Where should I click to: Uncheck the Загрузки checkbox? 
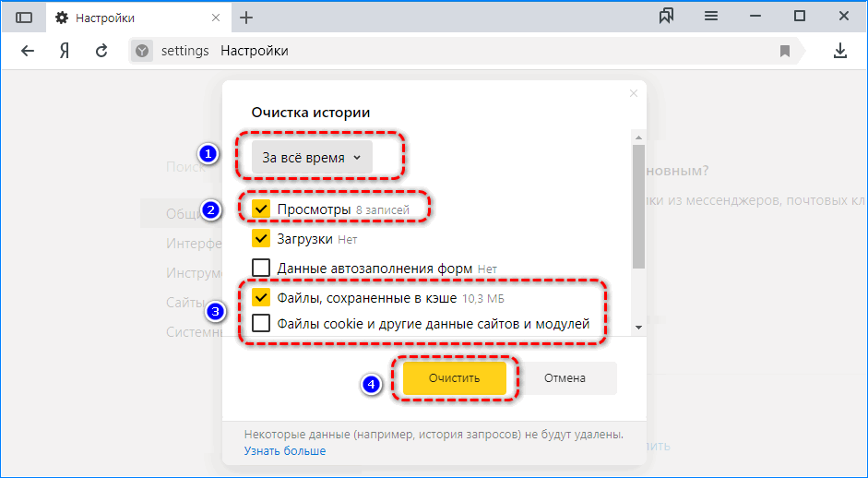click(x=261, y=239)
